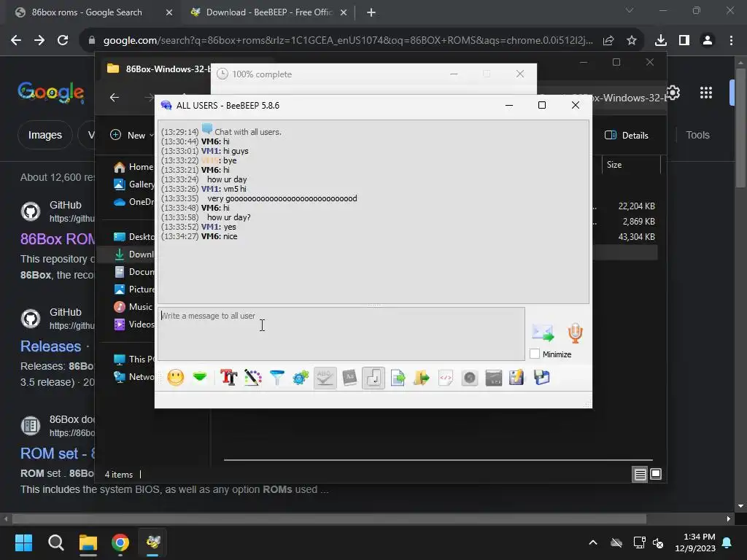Open the blue funnel message filter
Viewport: 747px width, 560px height.
tap(276, 378)
